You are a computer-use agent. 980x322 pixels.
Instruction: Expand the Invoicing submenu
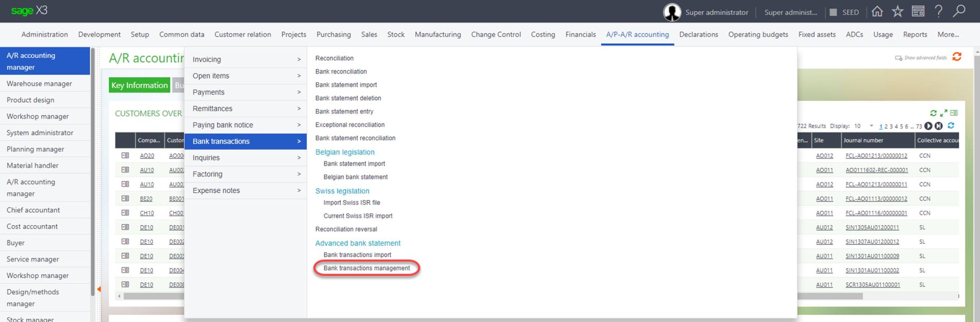245,59
